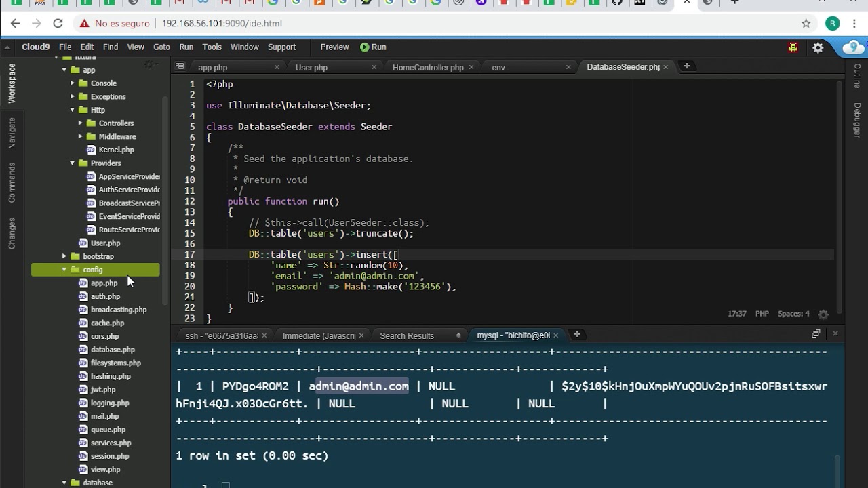Viewport: 868px width, 488px height.
Task: Switch to ssh terminal tab
Action: click(x=222, y=335)
